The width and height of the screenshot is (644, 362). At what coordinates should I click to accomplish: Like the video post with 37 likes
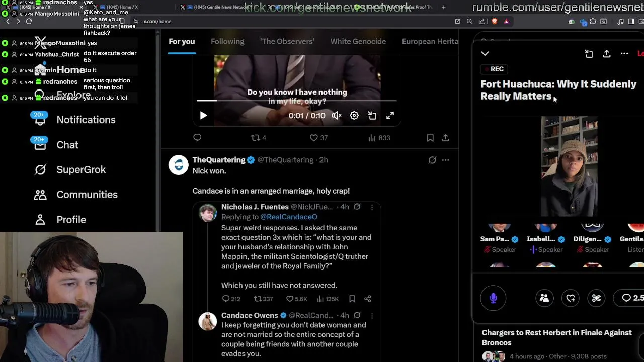[318, 138]
